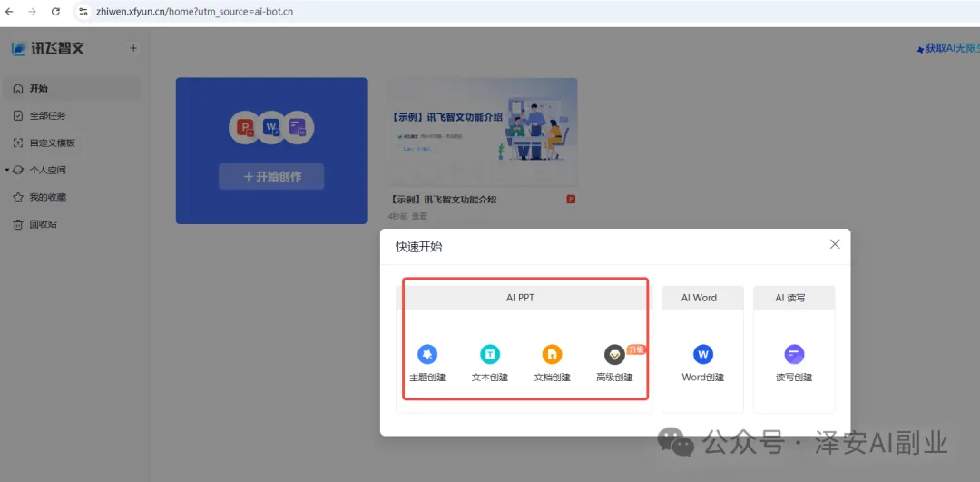Click the 升级 badge
The height and width of the screenshot is (482, 980).
point(635,349)
